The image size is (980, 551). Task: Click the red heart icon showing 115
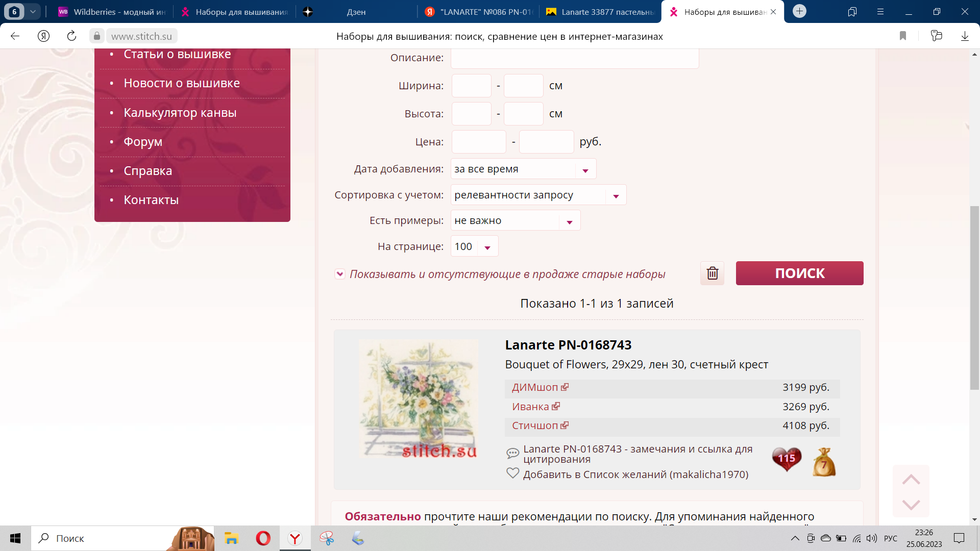[787, 459]
